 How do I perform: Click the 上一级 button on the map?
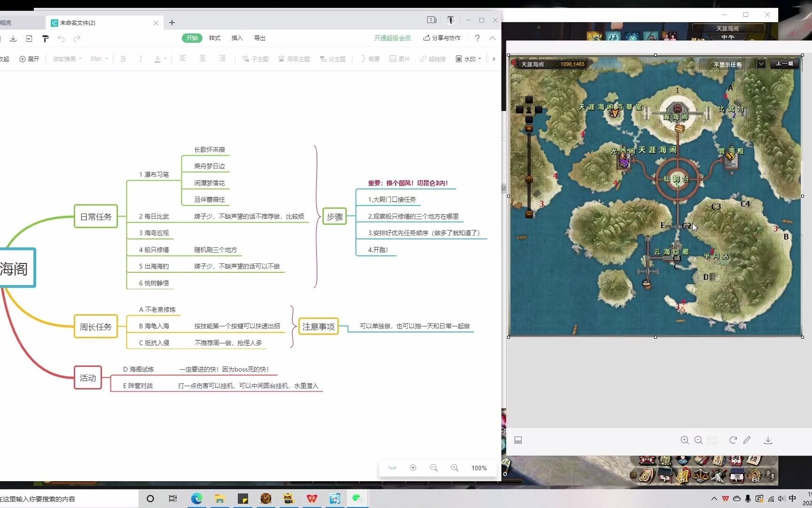pyautogui.click(x=784, y=63)
